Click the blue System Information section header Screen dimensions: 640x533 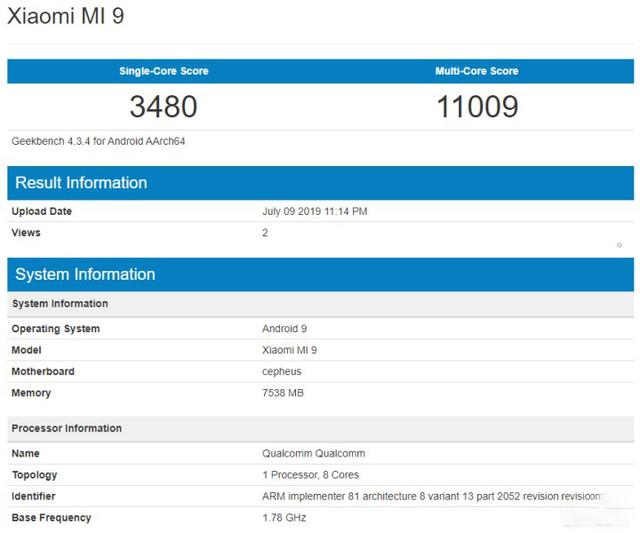[x=320, y=274]
